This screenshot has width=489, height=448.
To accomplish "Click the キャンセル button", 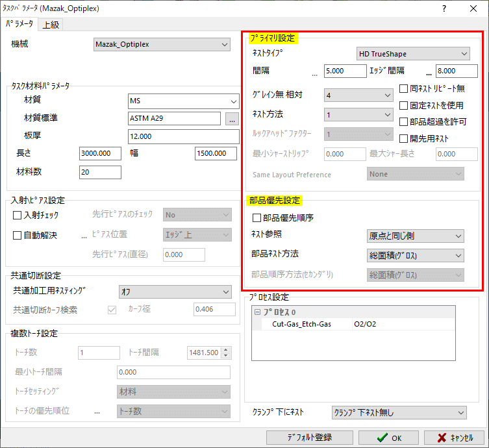I will click(x=454, y=438).
